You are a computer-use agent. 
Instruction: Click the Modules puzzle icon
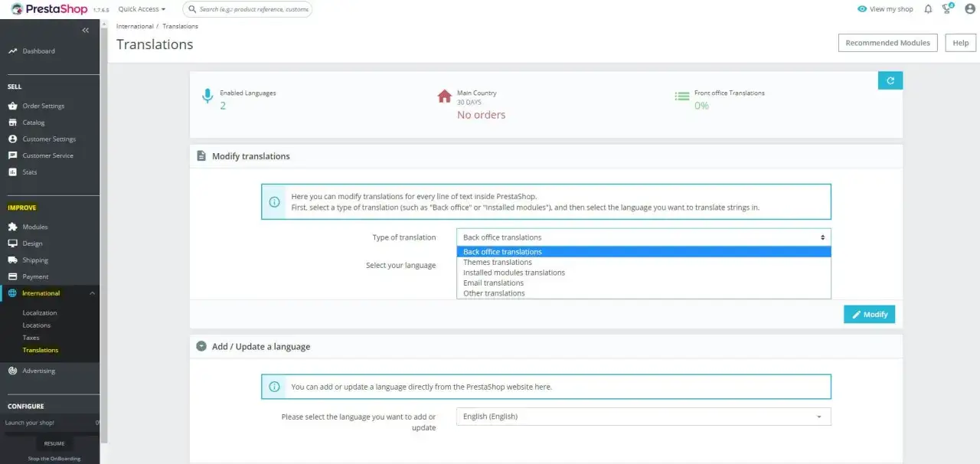tap(12, 227)
